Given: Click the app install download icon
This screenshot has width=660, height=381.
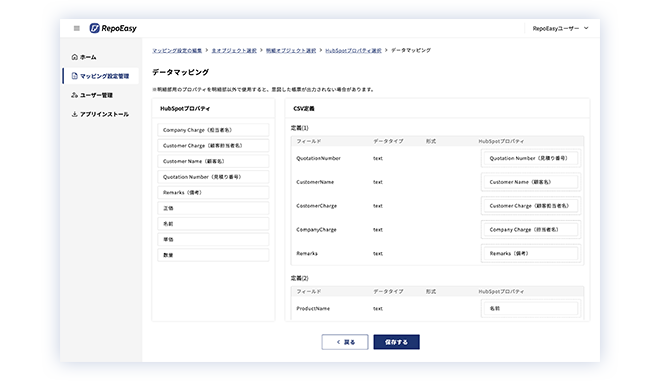Looking at the screenshot, I should click(x=75, y=114).
